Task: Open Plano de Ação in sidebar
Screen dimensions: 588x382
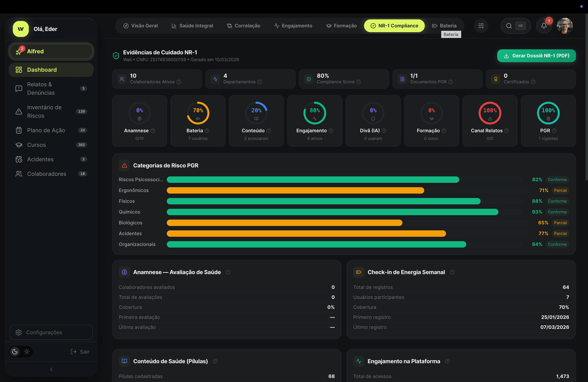Action: coord(51,130)
